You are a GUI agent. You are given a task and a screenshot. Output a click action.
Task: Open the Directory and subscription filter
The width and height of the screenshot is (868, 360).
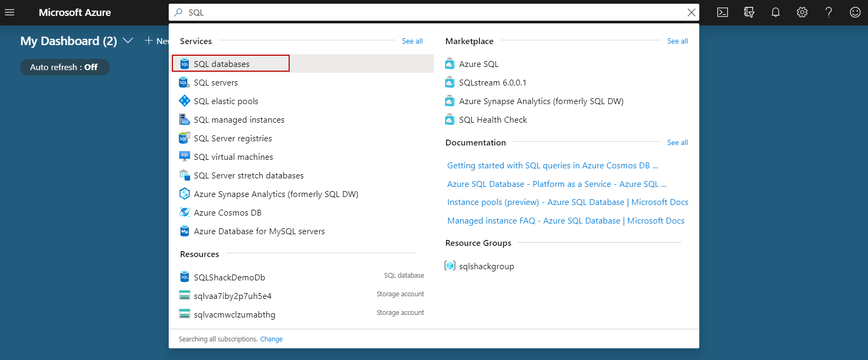point(749,12)
